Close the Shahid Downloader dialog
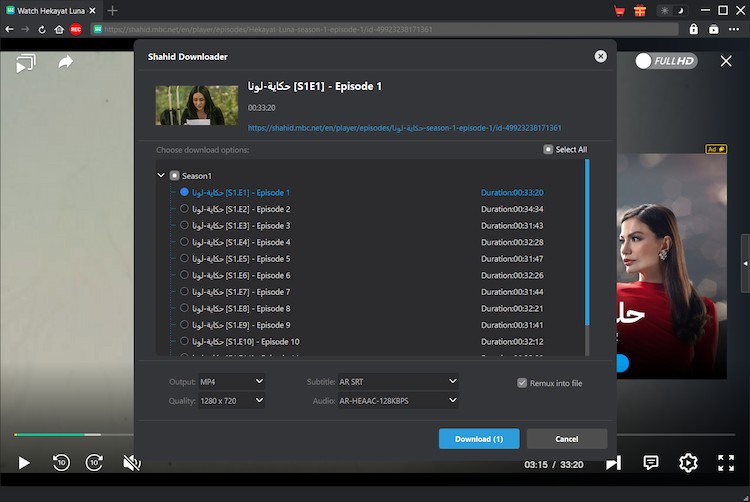750x502 pixels. tap(600, 56)
